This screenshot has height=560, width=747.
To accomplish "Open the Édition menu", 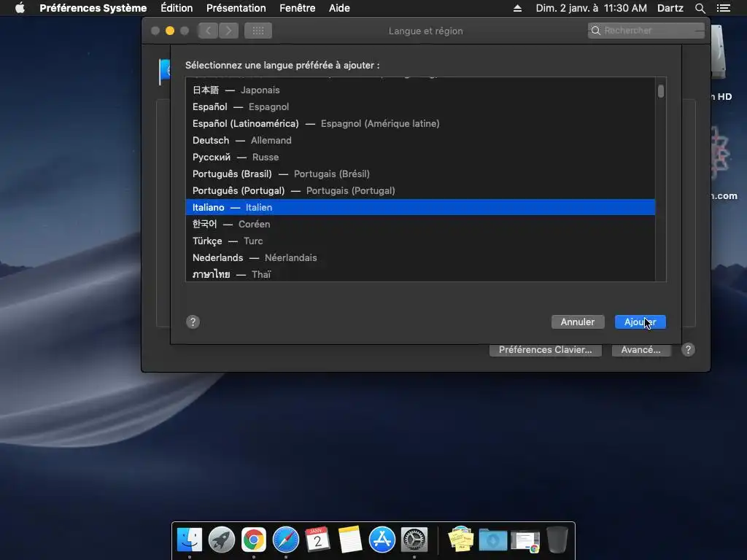I will click(177, 8).
